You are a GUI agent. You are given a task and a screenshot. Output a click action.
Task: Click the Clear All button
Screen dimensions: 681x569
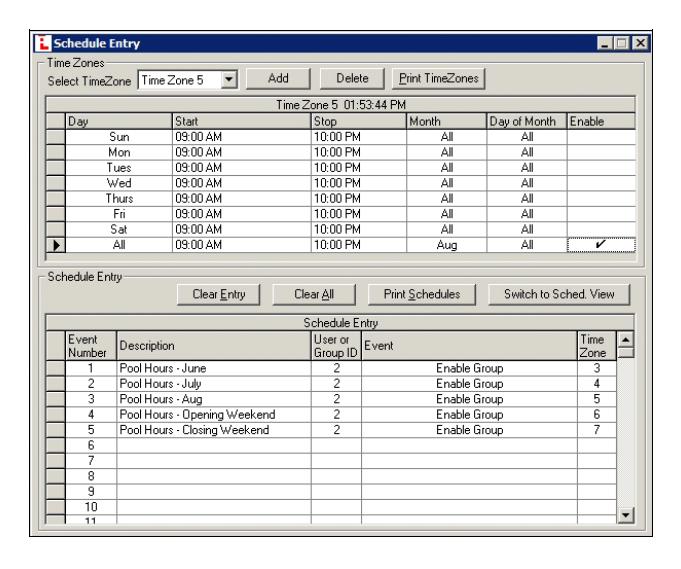pos(314,294)
